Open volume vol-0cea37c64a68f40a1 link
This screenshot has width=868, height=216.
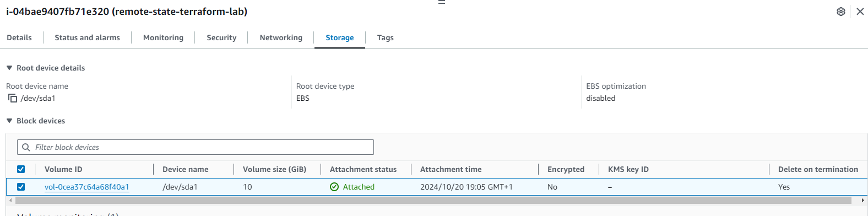(x=87, y=187)
